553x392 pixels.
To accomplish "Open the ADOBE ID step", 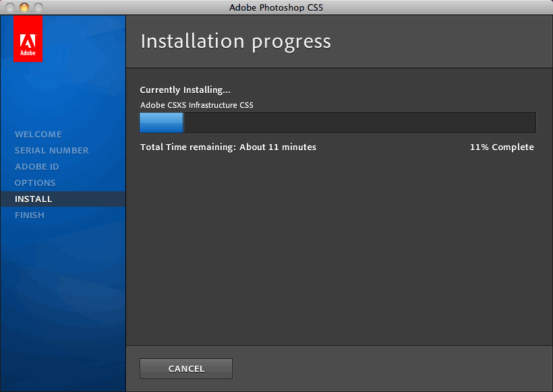I will (37, 167).
